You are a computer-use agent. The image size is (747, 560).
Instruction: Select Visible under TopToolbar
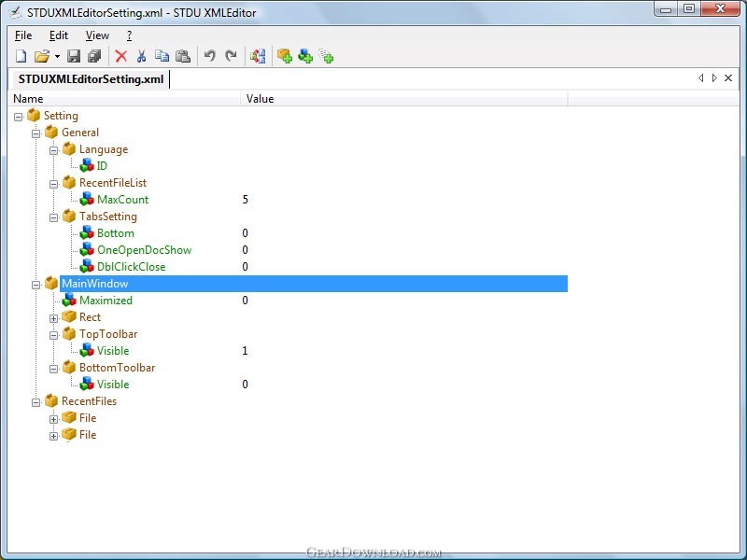pos(113,351)
